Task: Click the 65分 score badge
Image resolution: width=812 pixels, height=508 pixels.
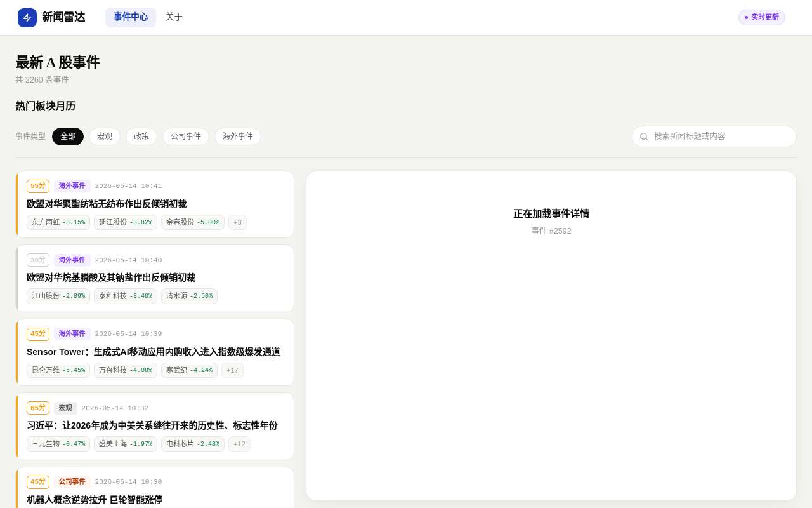Action: [x=38, y=408]
